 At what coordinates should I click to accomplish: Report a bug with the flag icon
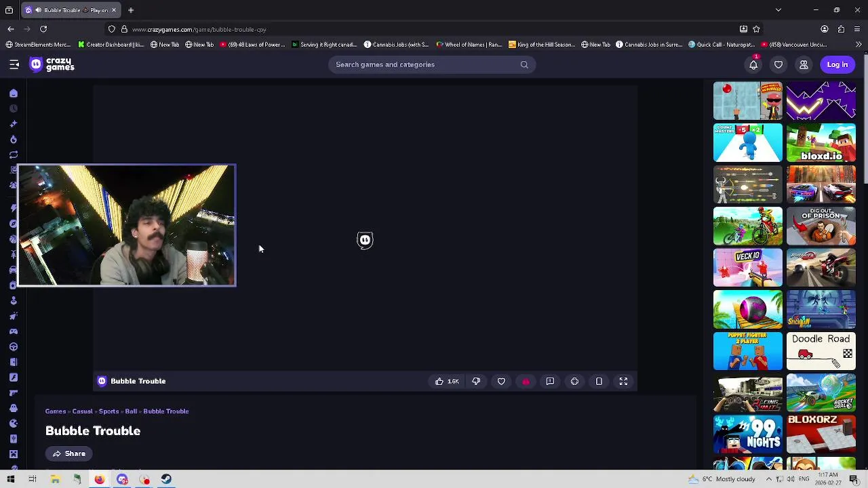pyautogui.click(x=550, y=382)
